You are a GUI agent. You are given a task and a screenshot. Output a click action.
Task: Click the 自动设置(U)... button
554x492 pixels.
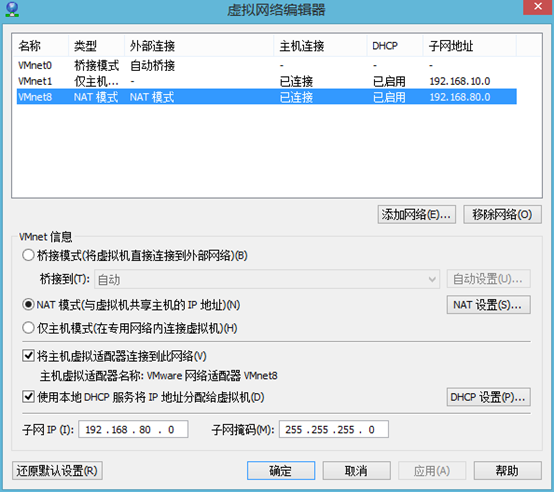tap(488, 279)
